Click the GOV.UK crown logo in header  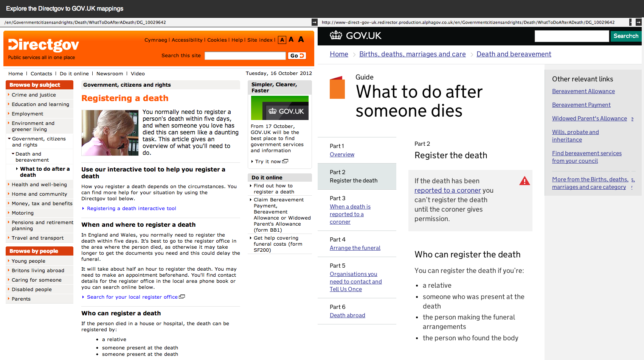tap(336, 36)
